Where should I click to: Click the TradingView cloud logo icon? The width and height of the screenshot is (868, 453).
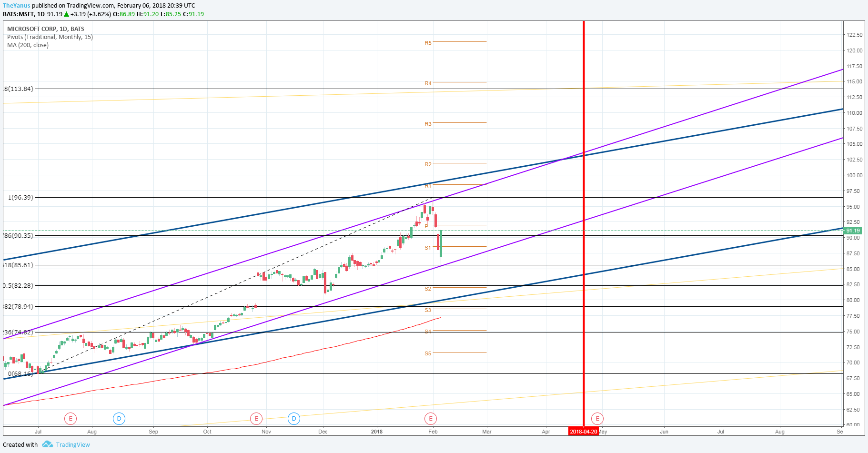pyautogui.click(x=47, y=444)
